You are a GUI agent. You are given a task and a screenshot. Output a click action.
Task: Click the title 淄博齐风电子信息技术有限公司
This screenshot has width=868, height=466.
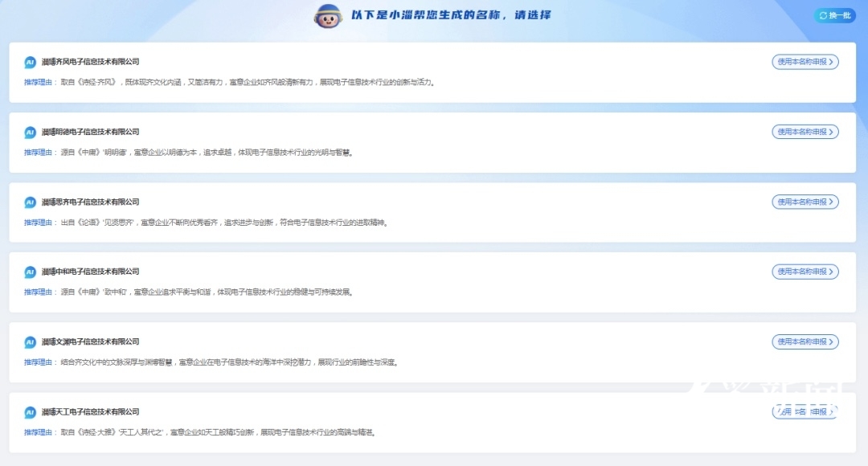[x=91, y=62]
